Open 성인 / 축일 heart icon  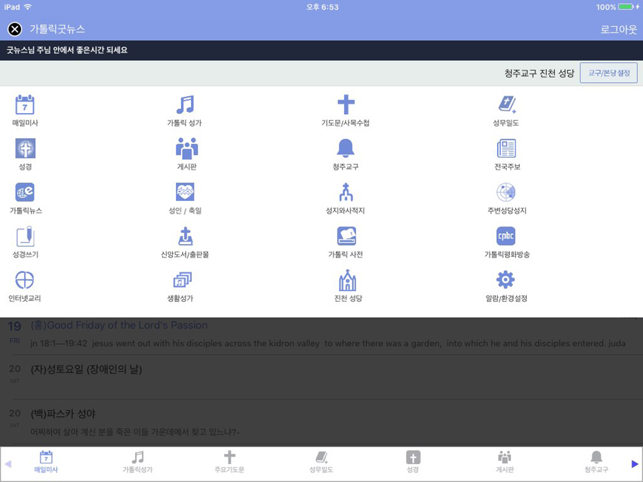(x=185, y=192)
